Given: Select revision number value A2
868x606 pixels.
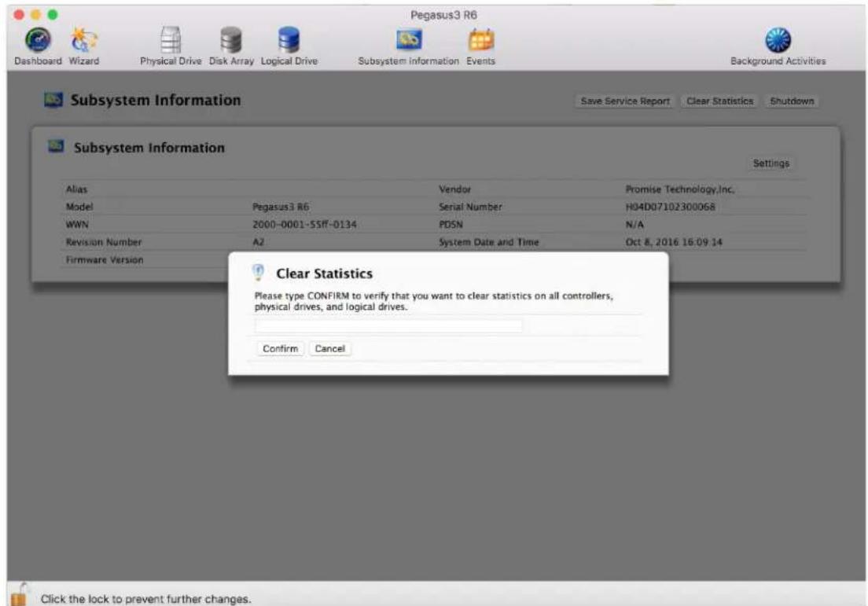Looking at the screenshot, I should [258, 242].
